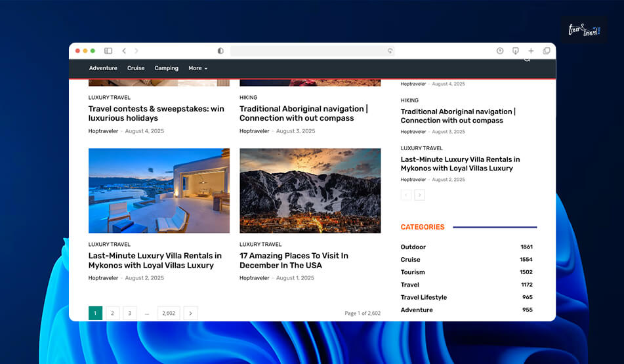
Task: Click Hoptraveler author under 17 Amazing Places
Action: click(x=255, y=278)
